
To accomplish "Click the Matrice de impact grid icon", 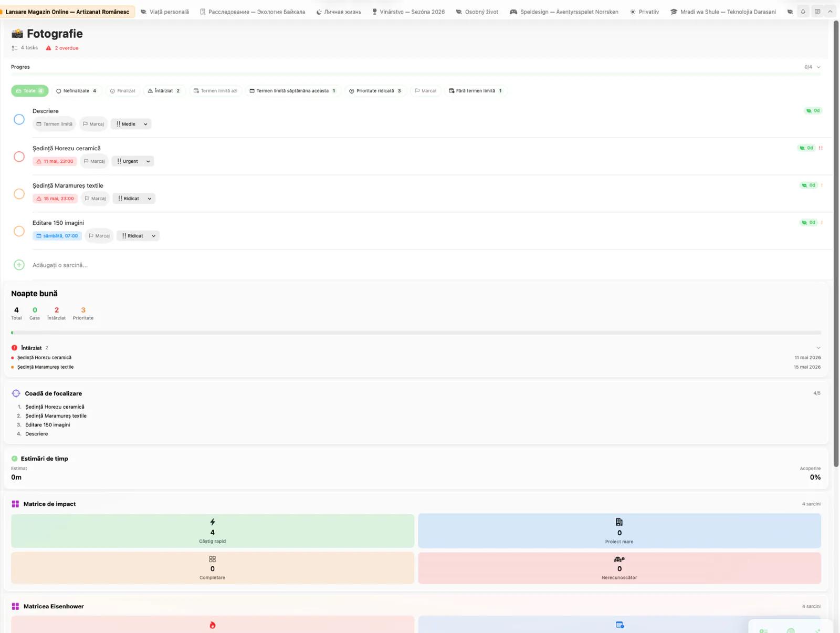I will point(15,504).
